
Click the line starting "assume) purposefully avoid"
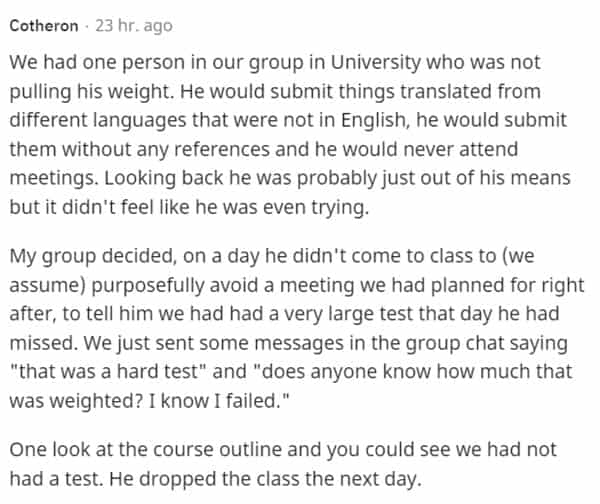tap(296, 284)
